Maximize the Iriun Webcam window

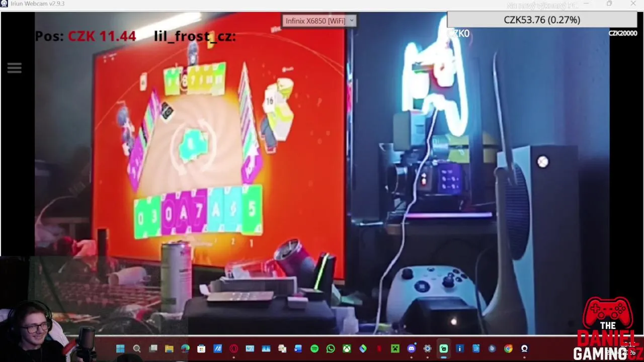[609, 4]
